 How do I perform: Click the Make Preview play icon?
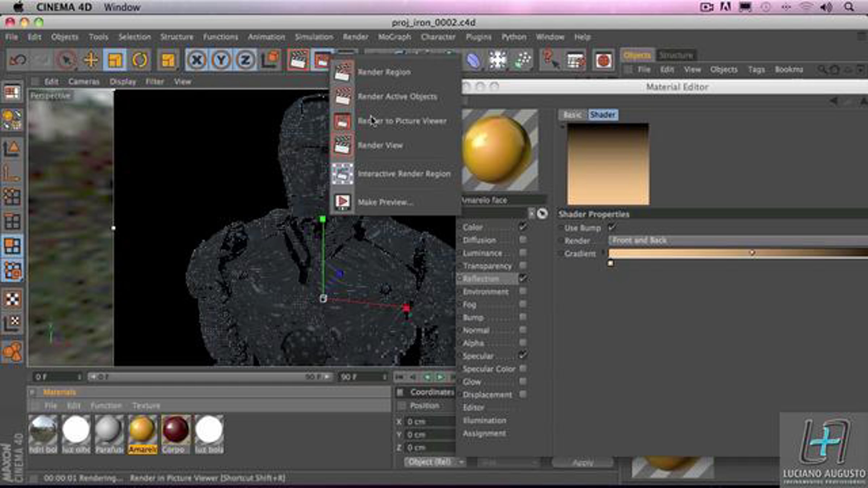[342, 202]
